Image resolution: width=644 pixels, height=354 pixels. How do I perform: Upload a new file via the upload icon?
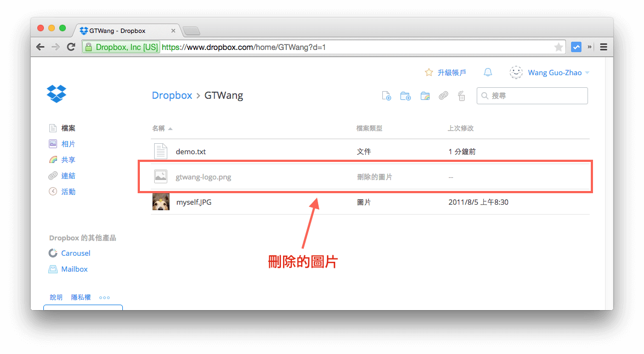(386, 95)
